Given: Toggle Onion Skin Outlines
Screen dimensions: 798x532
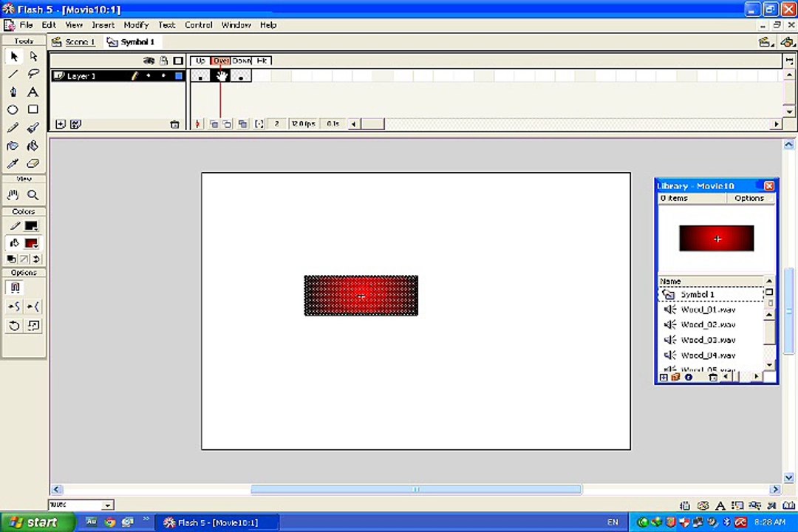Looking at the screenshot, I should [x=227, y=123].
